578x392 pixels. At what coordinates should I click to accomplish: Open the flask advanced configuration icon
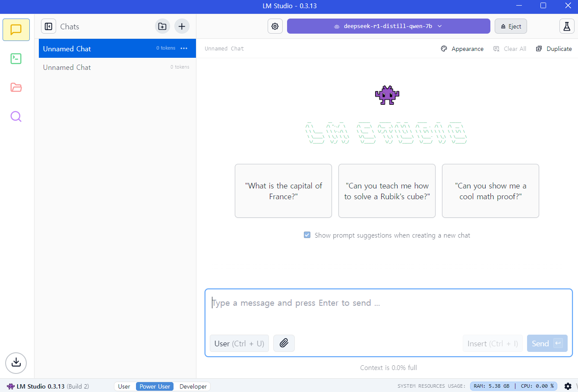567,26
